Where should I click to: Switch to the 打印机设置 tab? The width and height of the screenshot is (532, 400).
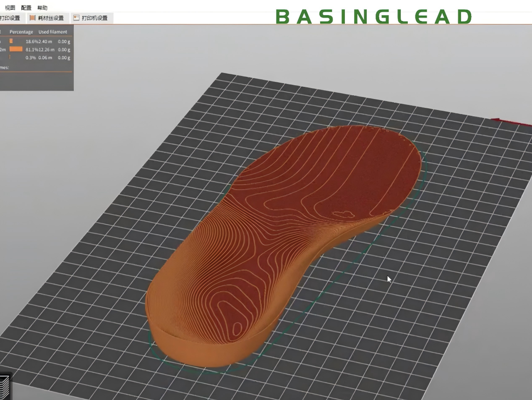94,18
